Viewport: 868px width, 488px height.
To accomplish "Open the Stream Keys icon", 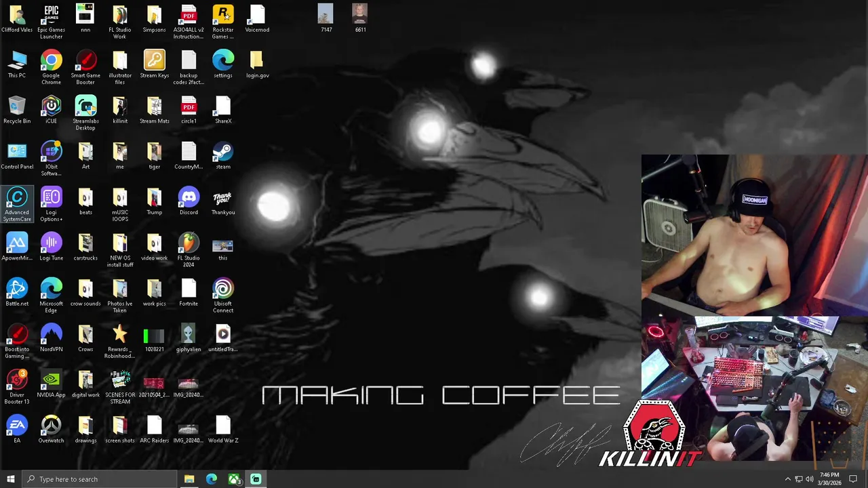I will [x=154, y=64].
